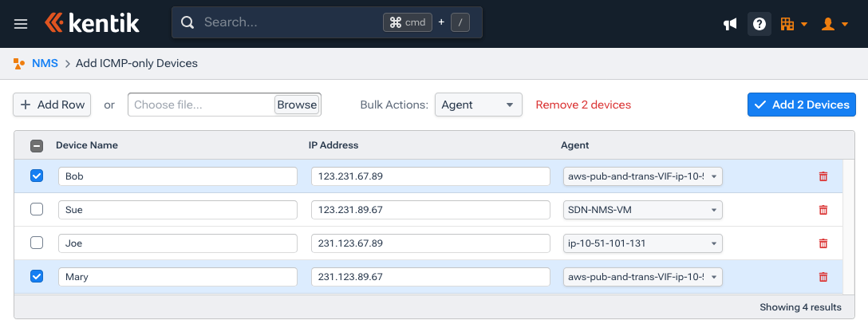Open the Bulk Actions Agent dropdown

(479, 105)
